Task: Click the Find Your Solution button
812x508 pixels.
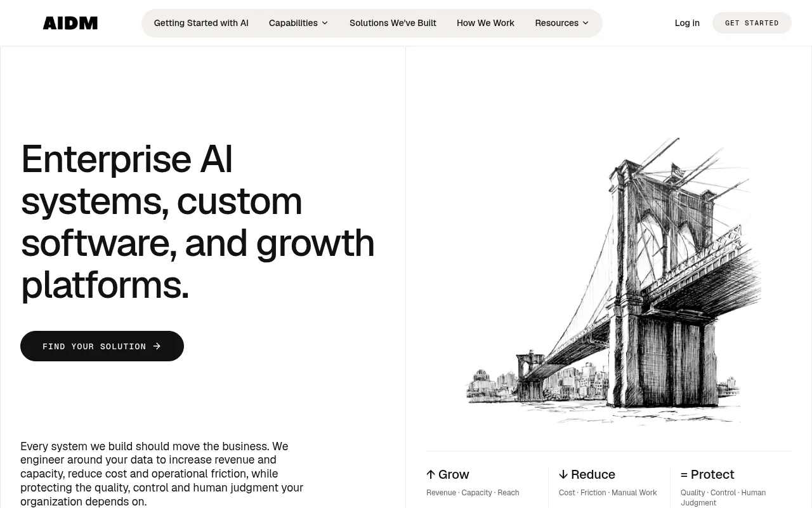Action: tap(102, 346)
